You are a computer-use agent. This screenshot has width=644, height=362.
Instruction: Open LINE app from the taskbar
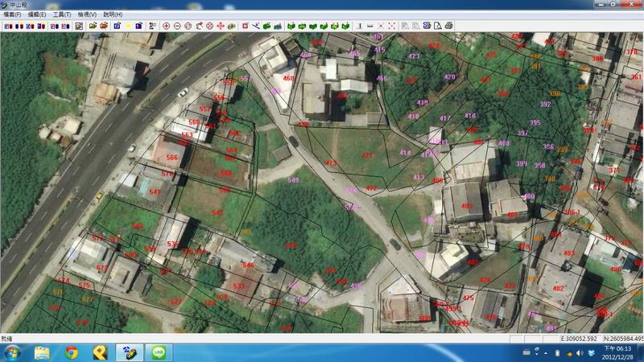pyautogui.click(x=159, y=352)
